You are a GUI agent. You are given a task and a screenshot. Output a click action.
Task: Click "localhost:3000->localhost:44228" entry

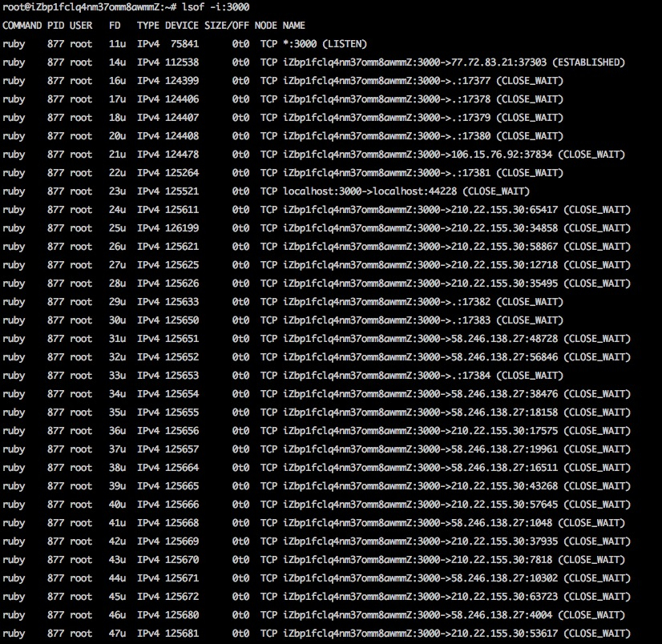pyautogui.click(x=369, y=191)
